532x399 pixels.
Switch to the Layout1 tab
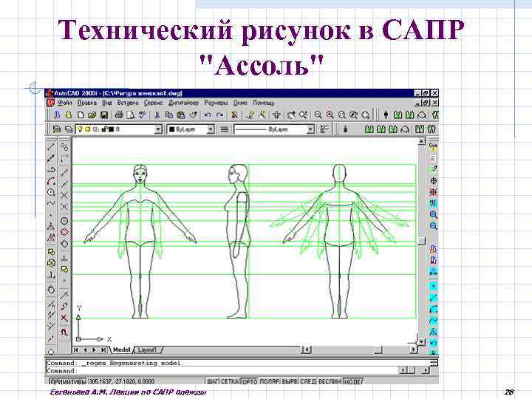(147, 349)
